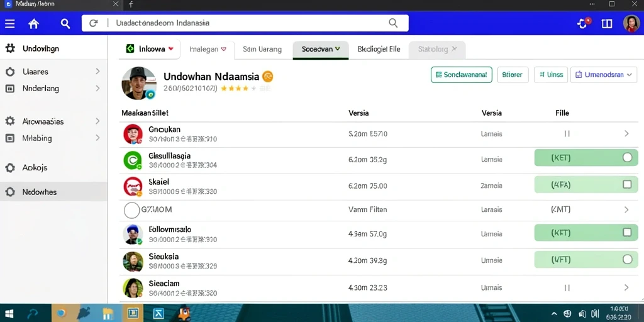This screenshot has width=644, height=322.
Task: Select the radio circle next to GZMOM
Action: pos(132,210)
